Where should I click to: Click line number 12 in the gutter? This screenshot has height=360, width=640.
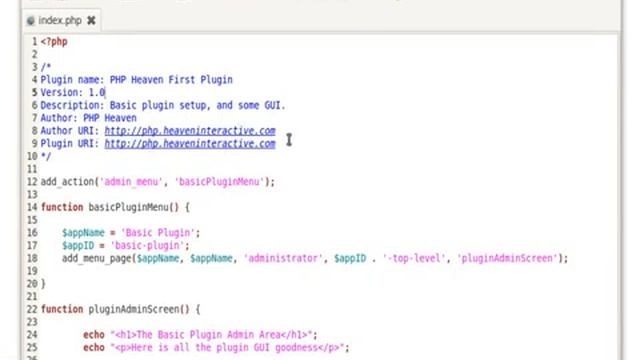click(x=32, y=182)
